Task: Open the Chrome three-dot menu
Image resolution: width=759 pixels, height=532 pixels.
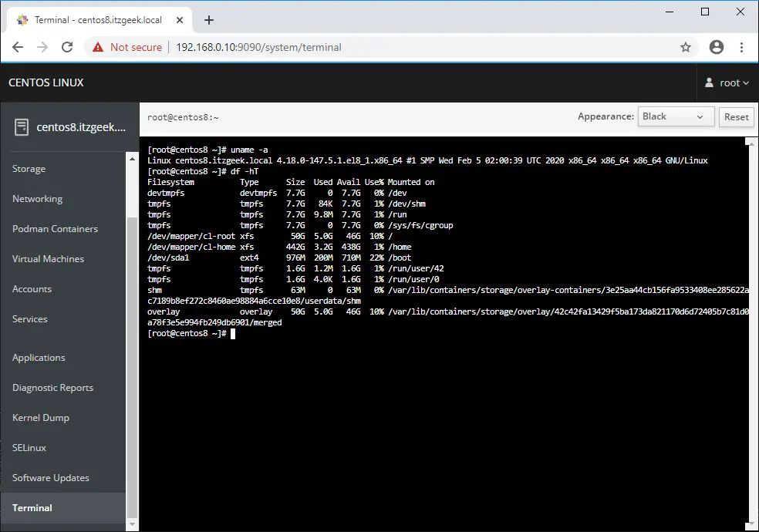Action: pos(741,47)
